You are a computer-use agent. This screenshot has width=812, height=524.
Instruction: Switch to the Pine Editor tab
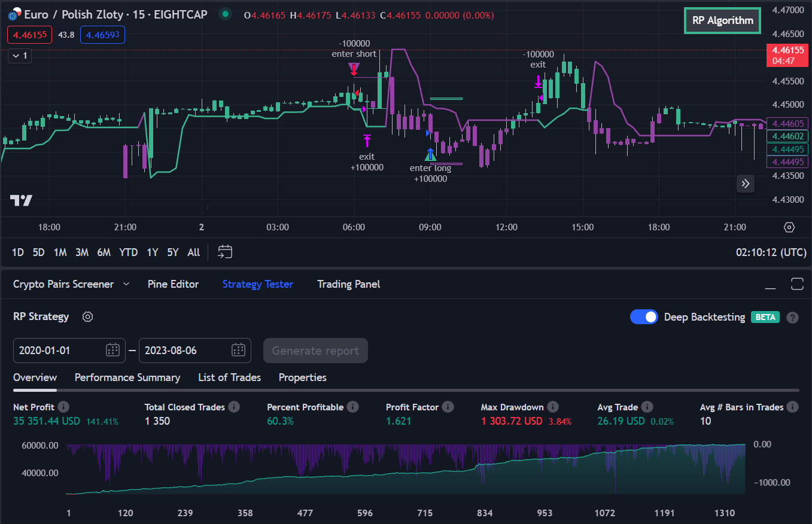tap(173, 284)
